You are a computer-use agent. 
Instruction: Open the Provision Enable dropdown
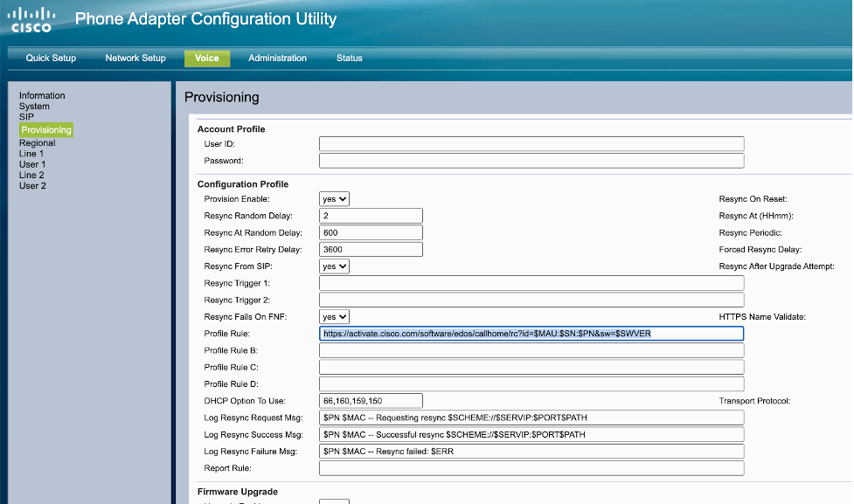[335, 198]
